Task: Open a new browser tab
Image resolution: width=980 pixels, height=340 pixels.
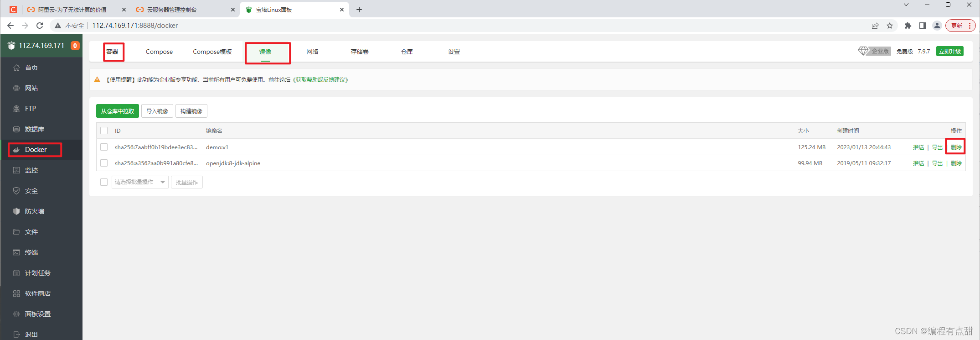Action: (x=359, y=10)
